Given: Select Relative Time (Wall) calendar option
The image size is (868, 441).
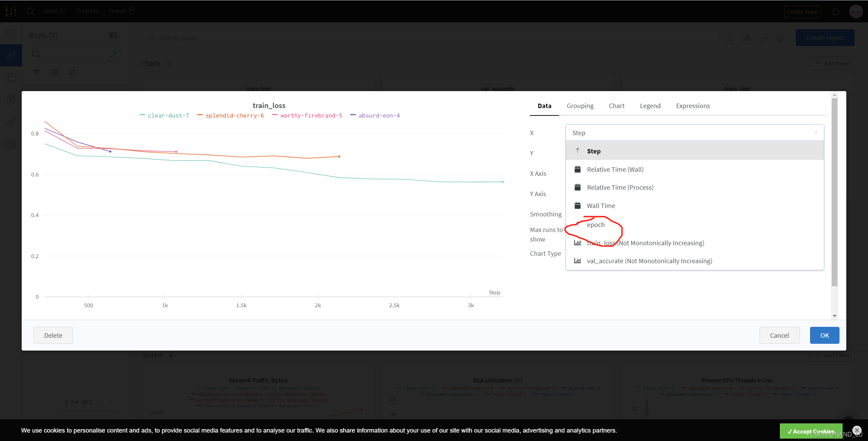Looking at the screenshot, I should click(615, 169).
